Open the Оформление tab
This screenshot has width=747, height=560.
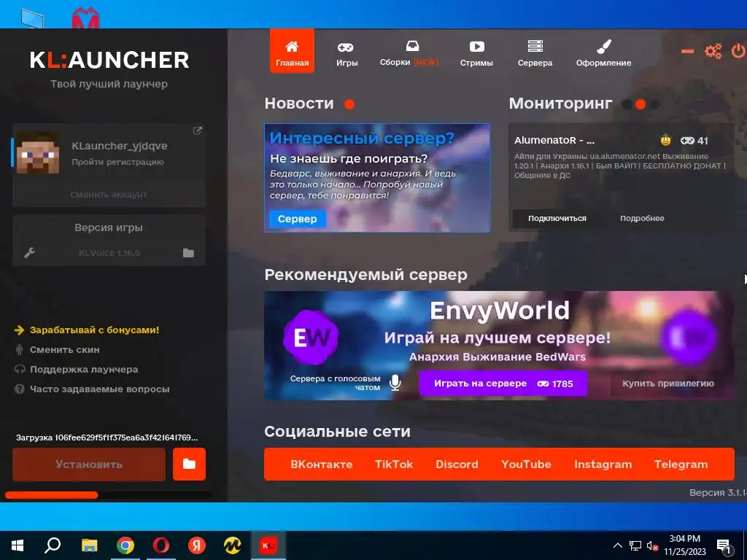tap(603, 54)
